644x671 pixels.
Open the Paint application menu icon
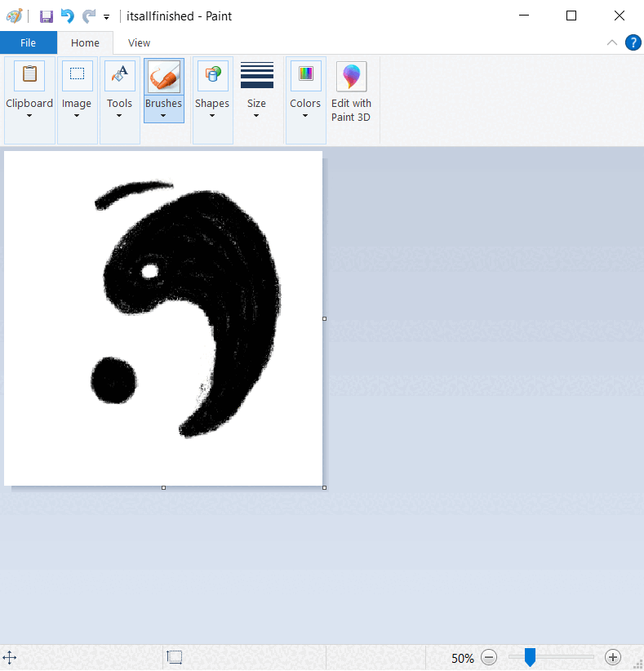coord(14,16)
